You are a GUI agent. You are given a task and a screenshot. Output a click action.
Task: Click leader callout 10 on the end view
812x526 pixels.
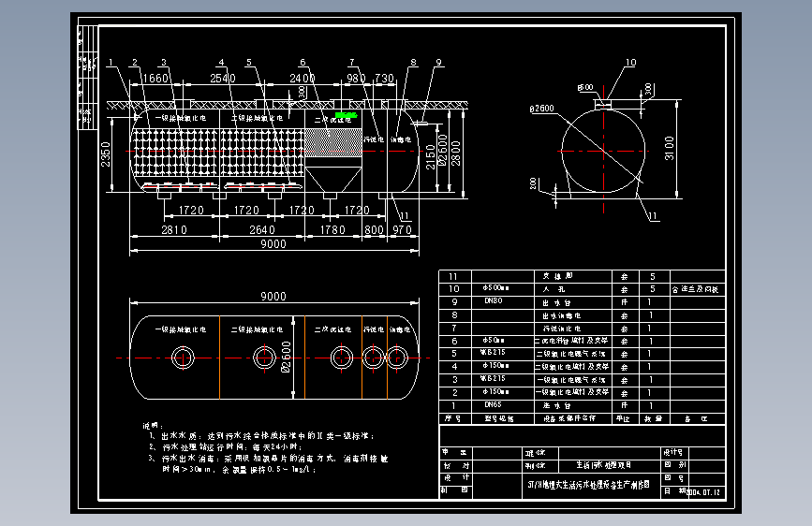pos(630,63)
